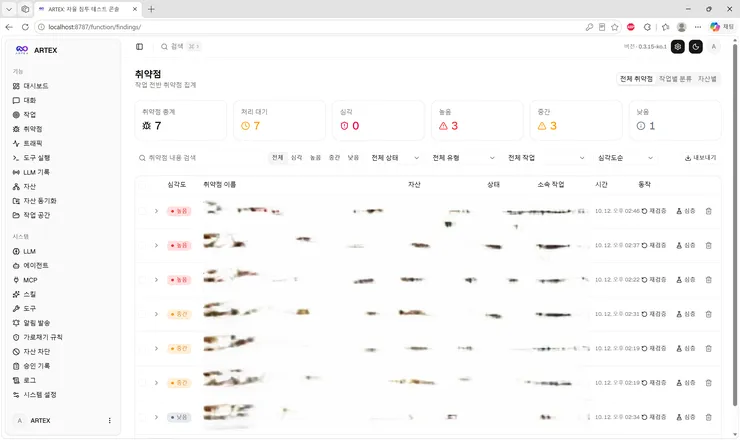This screenshot has width=740, height=440.
Task: Open the ARTEX user three-dot menu
Action: click(x=109, y=421)
